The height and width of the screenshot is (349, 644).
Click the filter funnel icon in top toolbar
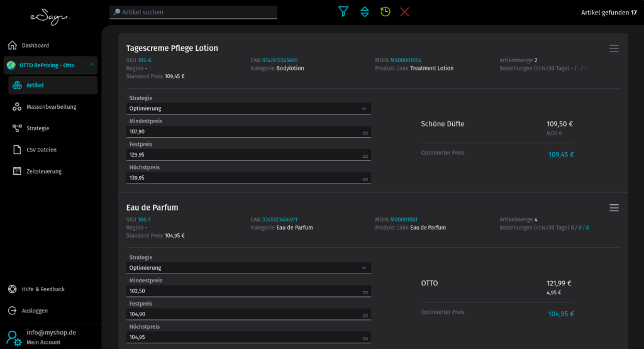click(x=343, y=12)
